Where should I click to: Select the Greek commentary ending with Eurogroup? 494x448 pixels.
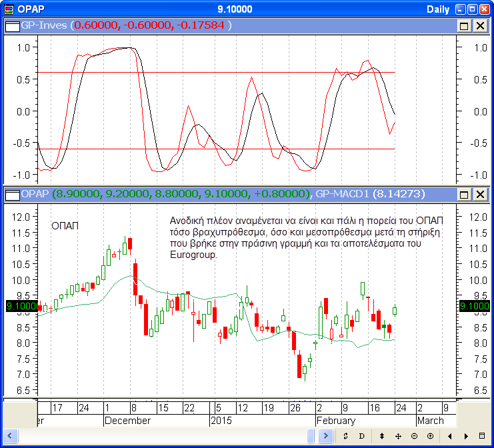pyautogui.click(x=306, y=237)
